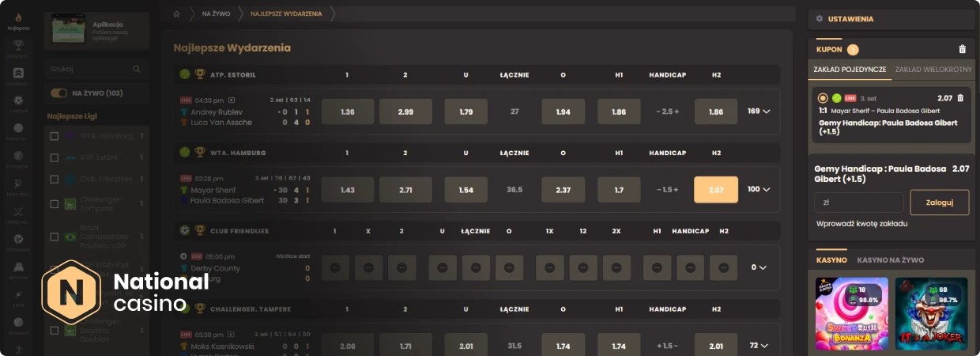Bet on Luca Van Assche at 2.99
The image size is (980, 356).
405,112
